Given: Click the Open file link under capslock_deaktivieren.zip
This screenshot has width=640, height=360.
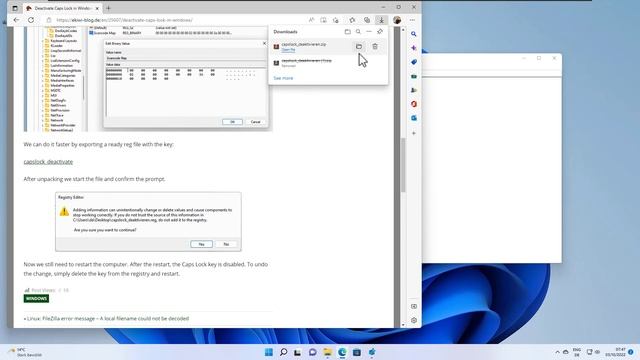Looking at the screenshot, I should pyautogui.click(x=288, y=50).
